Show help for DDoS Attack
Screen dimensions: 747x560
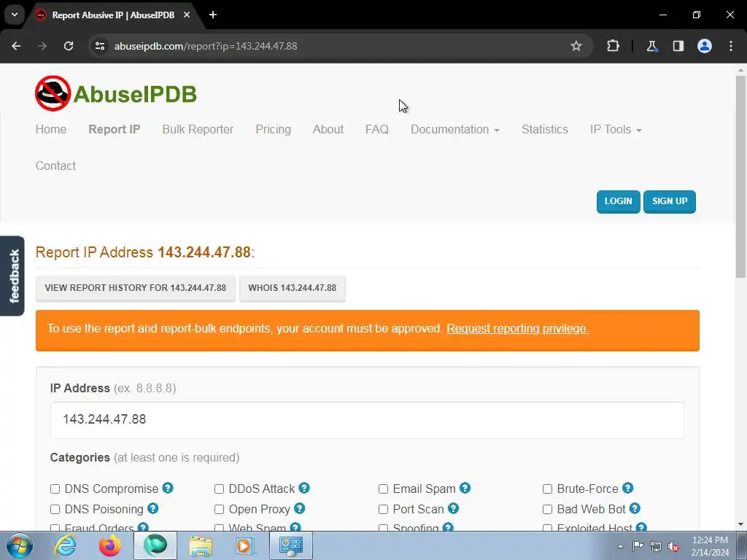(304, 488)
